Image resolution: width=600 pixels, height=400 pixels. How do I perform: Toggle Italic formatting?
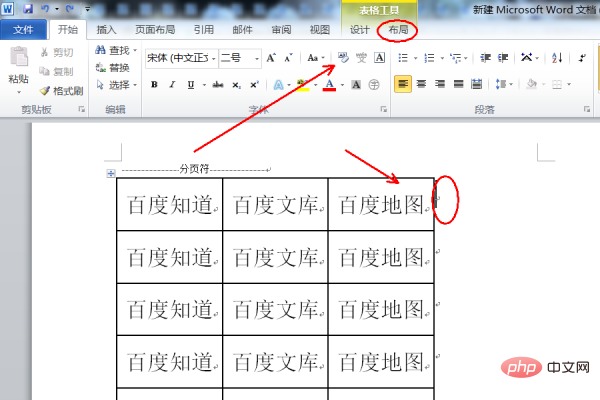(x=171, y=84)
